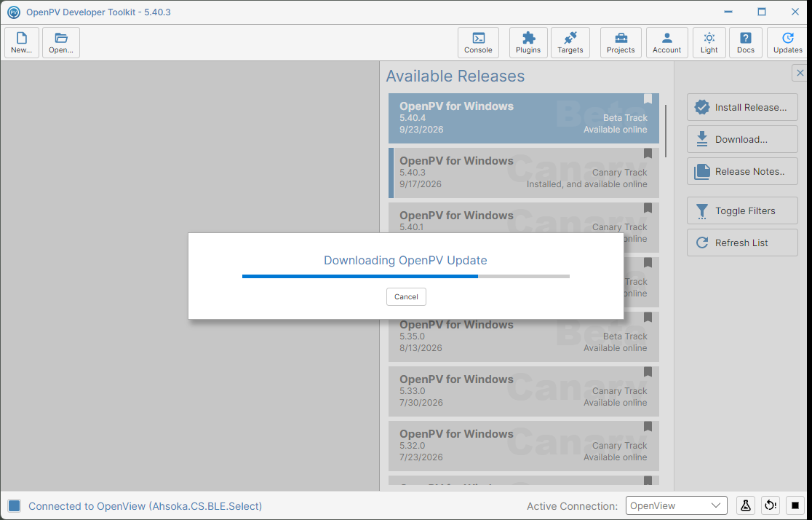This screenshot has width=812, height=520.
Task: Refresh the release list
Action: pos(742,243)
